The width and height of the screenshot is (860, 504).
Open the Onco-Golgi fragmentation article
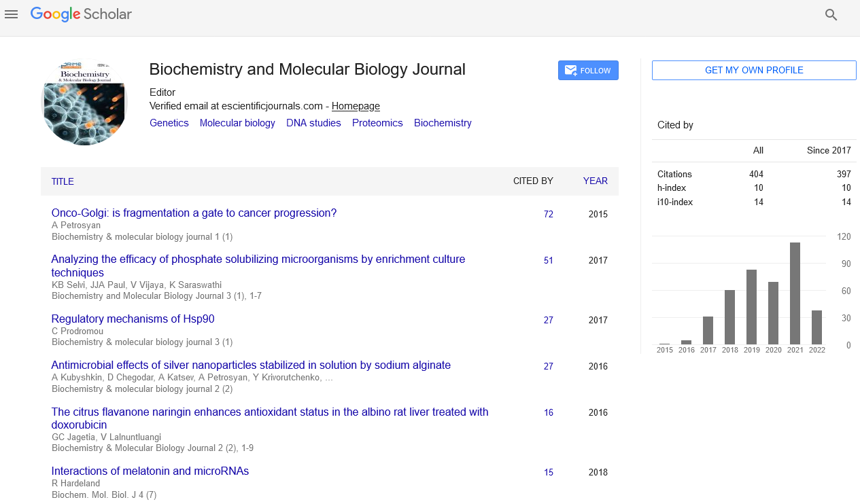(194, 213)
